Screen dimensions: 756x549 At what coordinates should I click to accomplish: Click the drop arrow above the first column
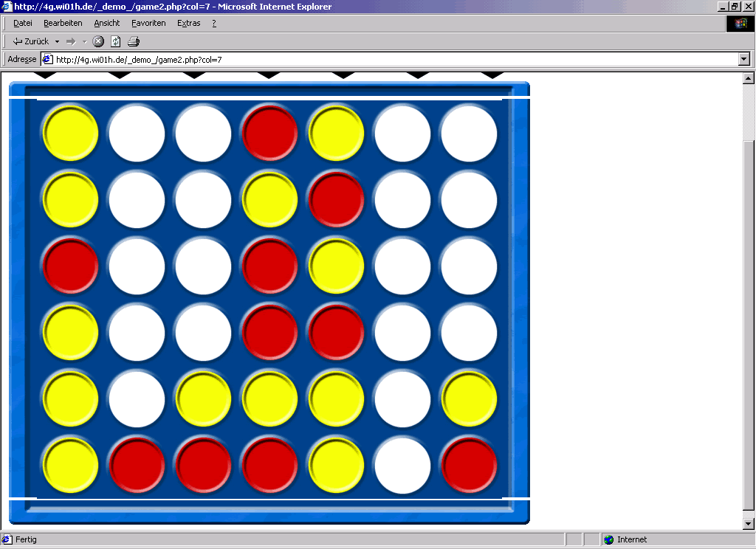coord(46,75)
